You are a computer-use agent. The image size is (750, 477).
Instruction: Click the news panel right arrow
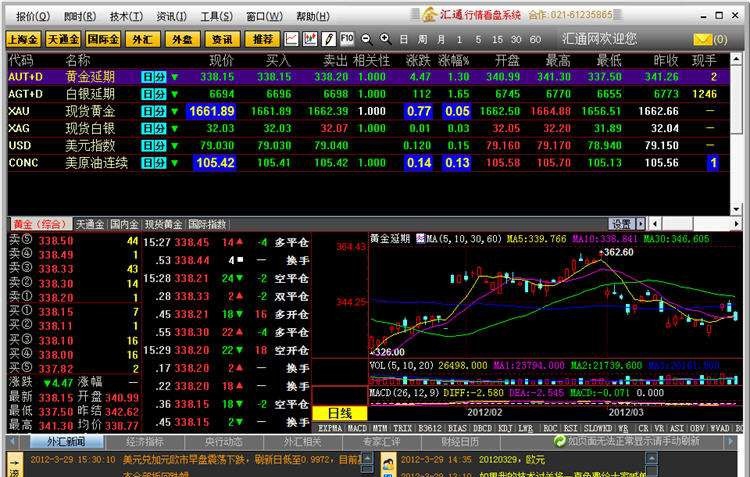pos(730,442)
